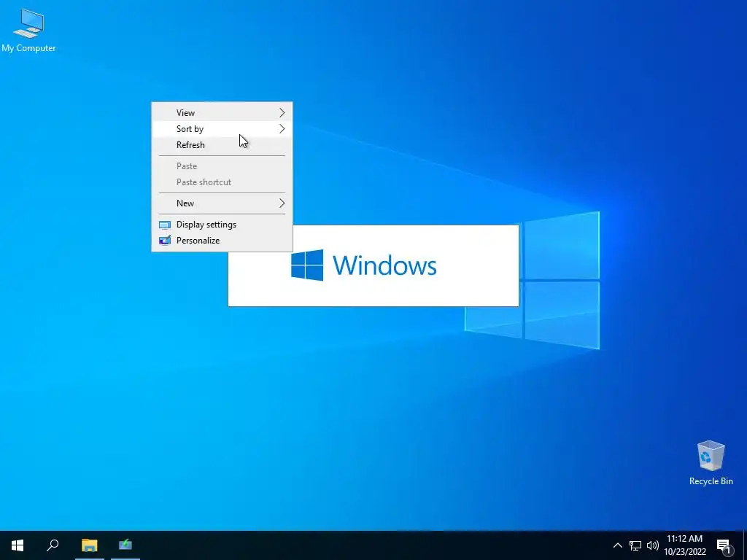Image resolution: width=747 pixels, height=560 pixels.
Task: Click the Display settings monitor icon
Action: [x=165, y=225]
